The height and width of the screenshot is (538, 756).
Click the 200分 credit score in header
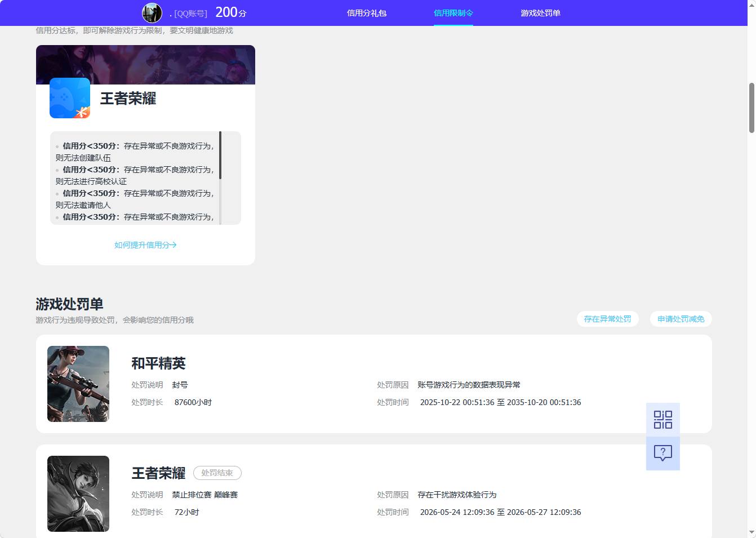click(x=231, y=12)
